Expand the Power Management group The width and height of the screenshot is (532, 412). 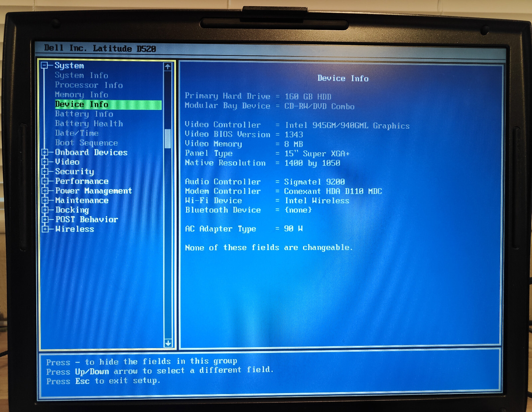pyautogui.click(x=45, y=191)
